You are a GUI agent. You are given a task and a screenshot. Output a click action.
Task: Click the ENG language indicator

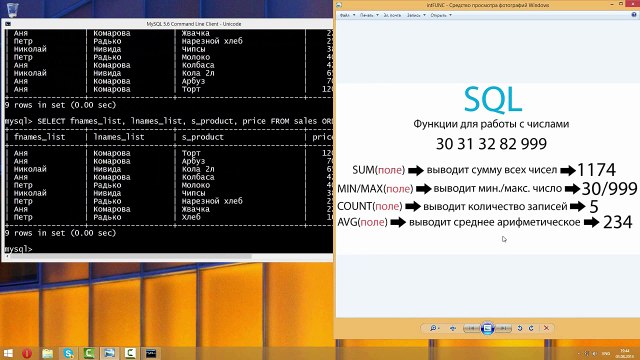coord(606,353)
